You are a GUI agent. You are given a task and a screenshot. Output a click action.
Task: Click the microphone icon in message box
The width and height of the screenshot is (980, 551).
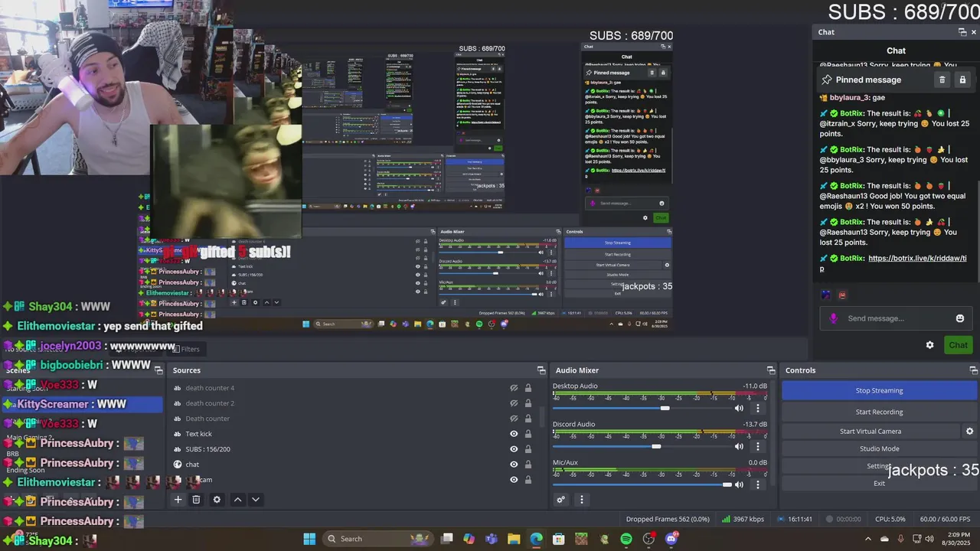pos(834,318)
